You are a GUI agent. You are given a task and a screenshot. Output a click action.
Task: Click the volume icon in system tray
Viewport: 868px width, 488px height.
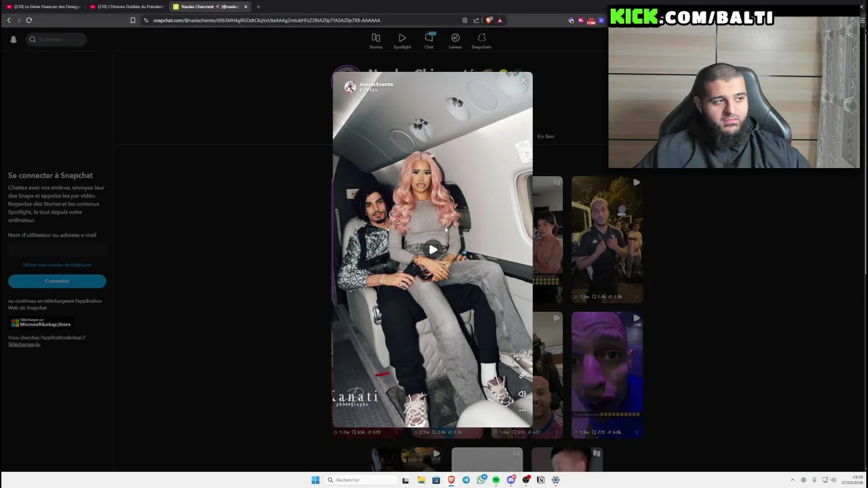(833, 480)
